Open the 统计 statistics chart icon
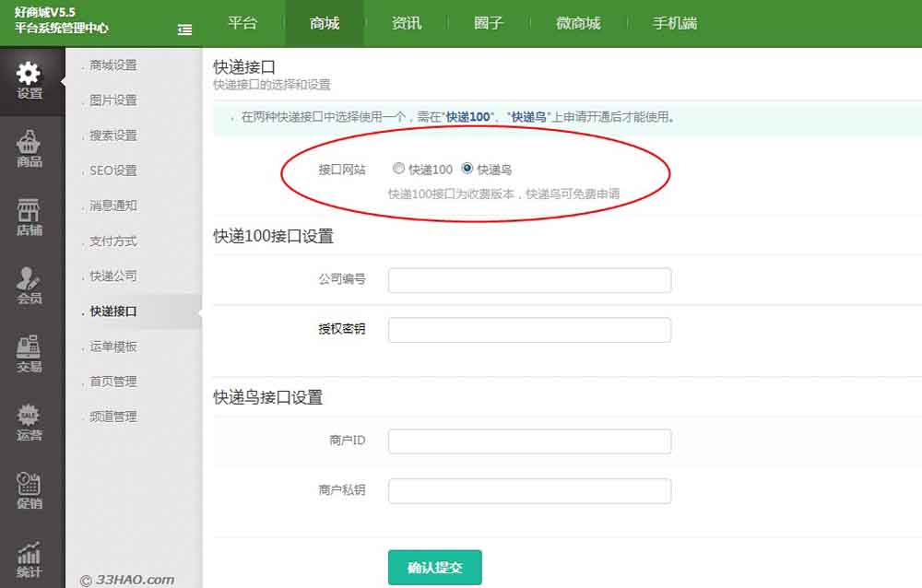Image resolution: width=922 pixels, height=588 pixels. [30, 559]
